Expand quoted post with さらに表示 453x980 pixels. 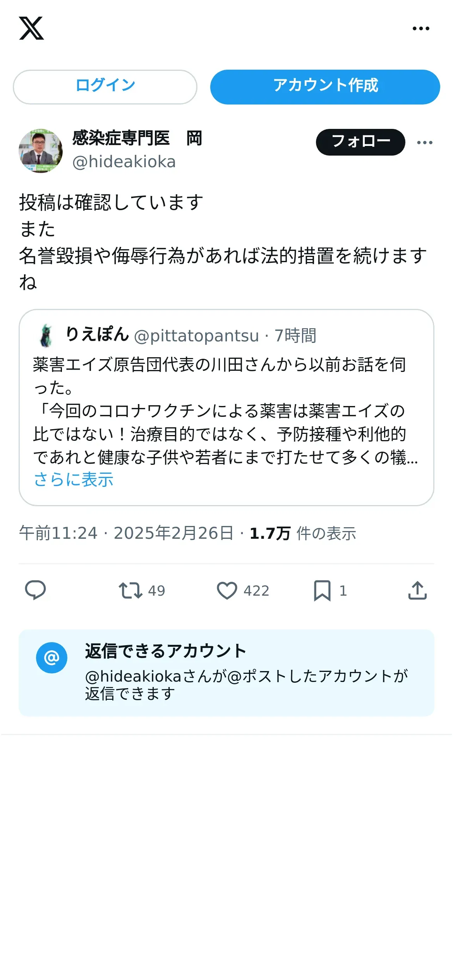pos(74,480)
